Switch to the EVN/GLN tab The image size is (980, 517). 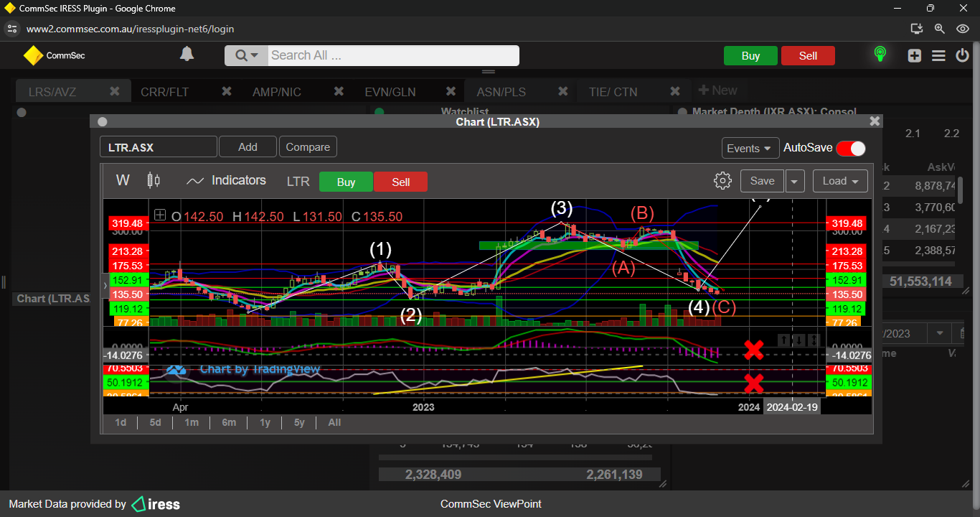[390, 92]
